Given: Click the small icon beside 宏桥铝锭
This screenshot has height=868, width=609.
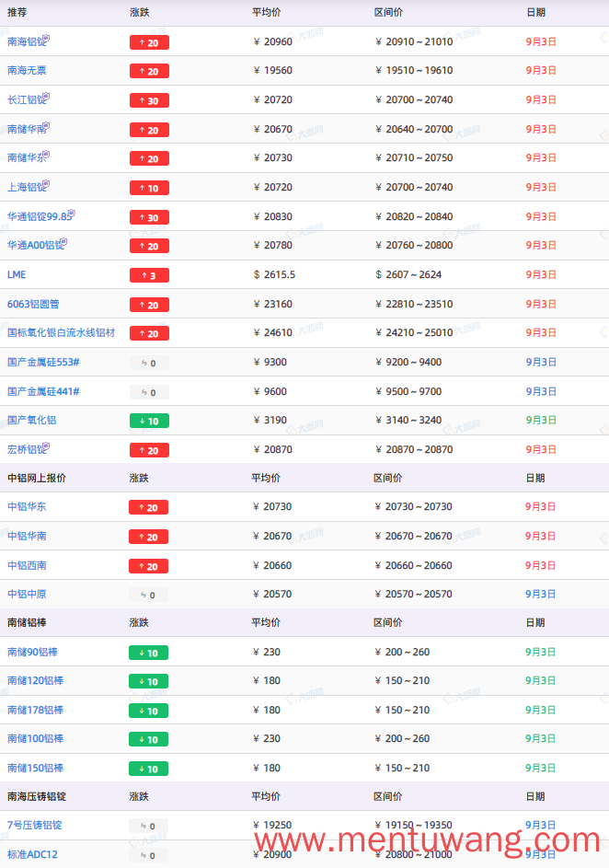Looking at the screenshot, I should [x=47, y=446].
